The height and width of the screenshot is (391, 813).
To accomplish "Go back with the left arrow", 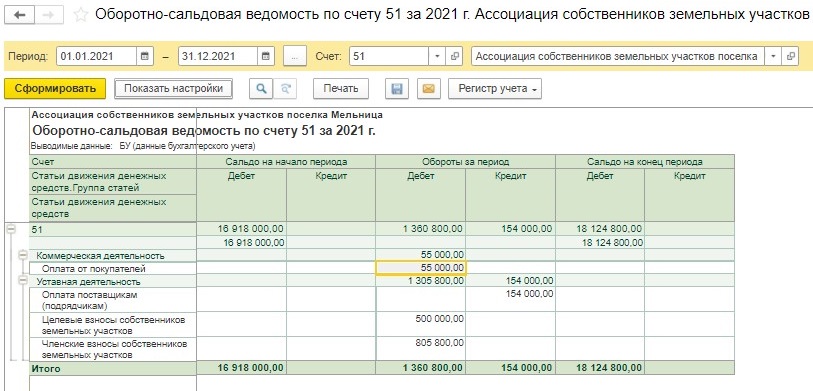I will tap(20, 15).
